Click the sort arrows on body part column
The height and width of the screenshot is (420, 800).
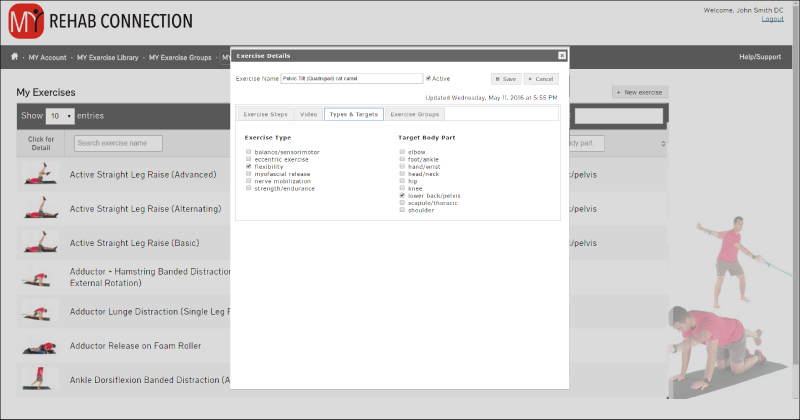pyautogui.click(x=664, y=144)
